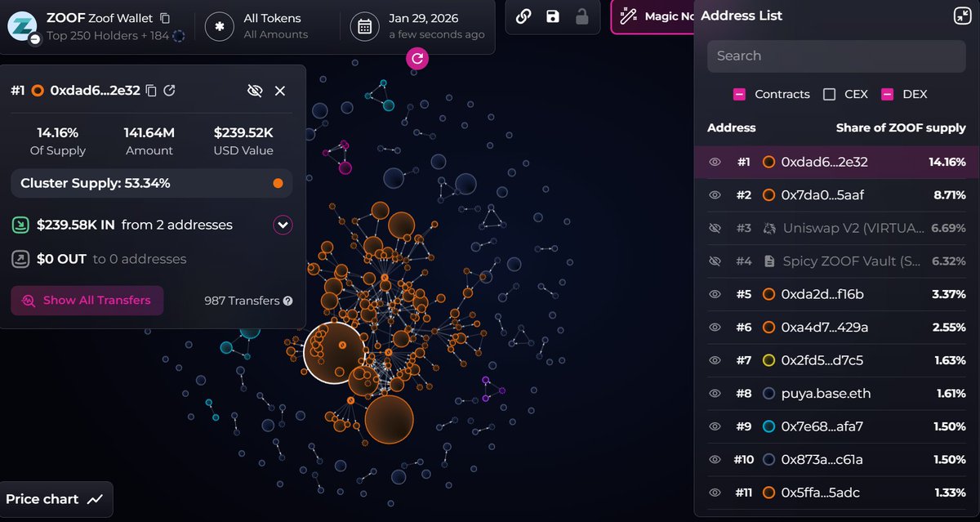Screen dimensions: 980x522
Task: Show hidden Spicy ZOOF Vault #4
Action: point(715,261)
